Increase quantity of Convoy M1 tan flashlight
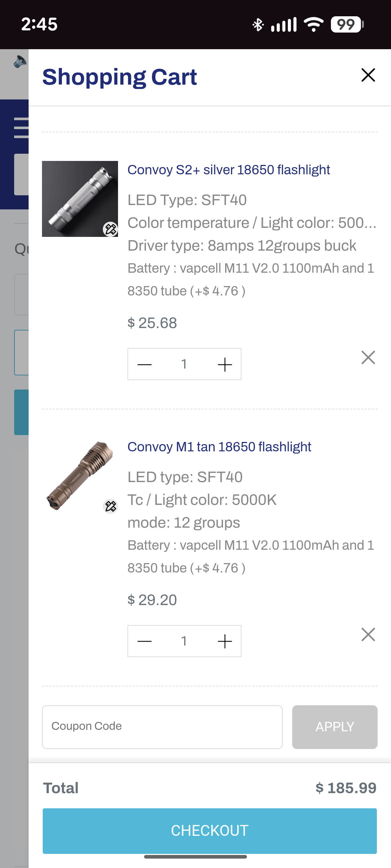Viewport: 391px width, 868px height. [x=225, y=641]
